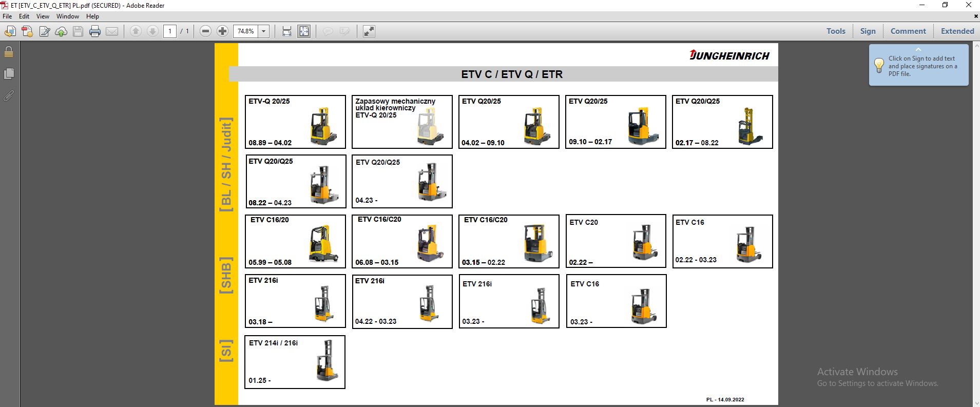
Task: Click the ETV C / ETV Q / ETR heading
Action: click(x=512, y=74)
